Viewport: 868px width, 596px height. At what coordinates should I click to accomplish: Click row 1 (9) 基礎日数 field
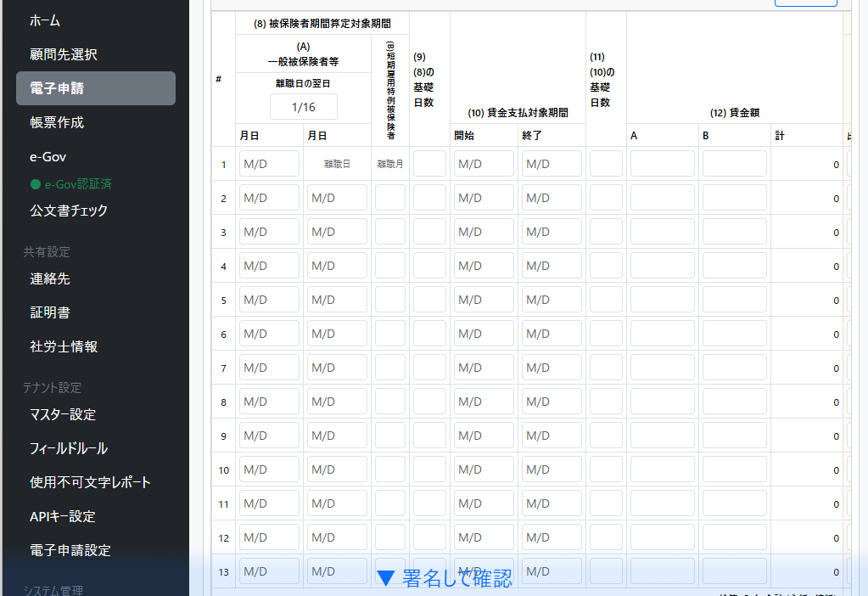click(429, 164)
